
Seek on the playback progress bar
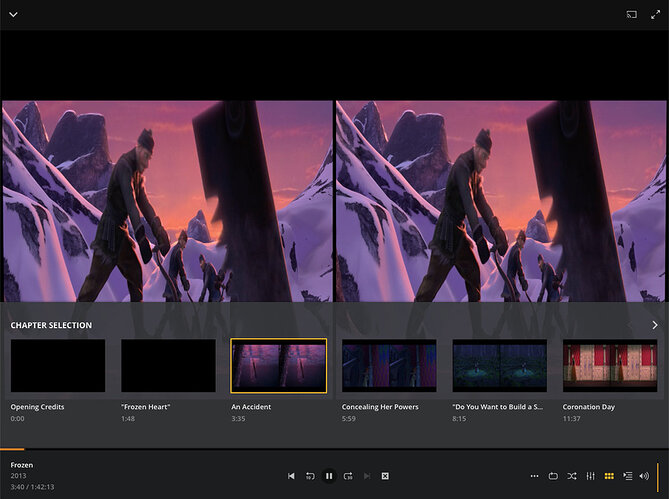pyautogui.click(x=334, y=449)
